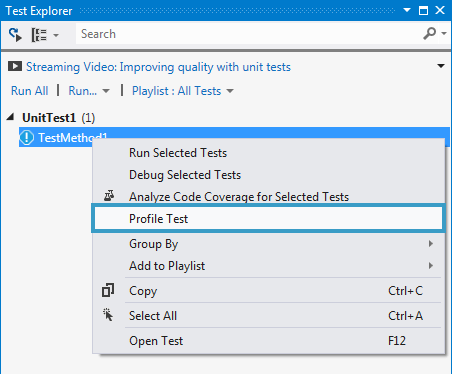Open the Add to Playlist submenu
452x374 pixels.
click(269, 266)
